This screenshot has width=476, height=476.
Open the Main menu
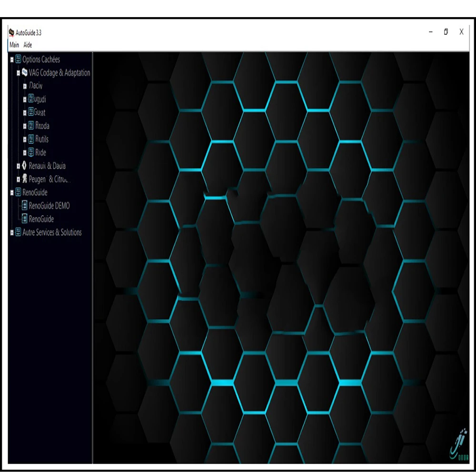coord(14,45)
